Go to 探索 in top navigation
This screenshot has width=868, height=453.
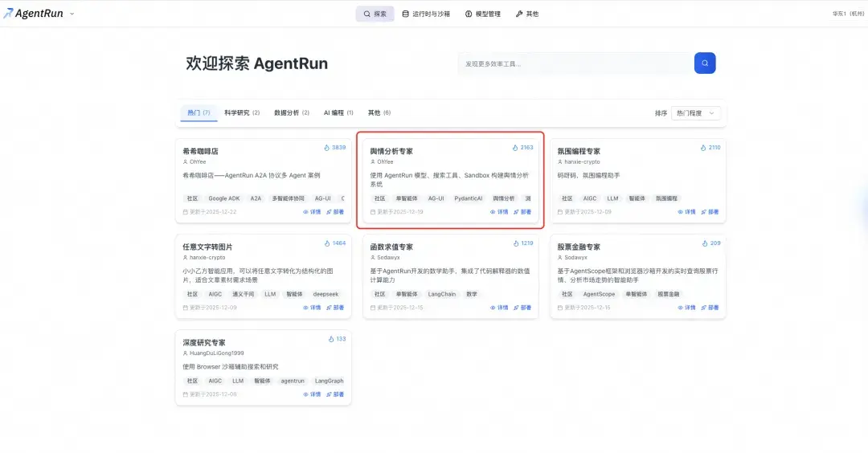(x=375, y=14)
